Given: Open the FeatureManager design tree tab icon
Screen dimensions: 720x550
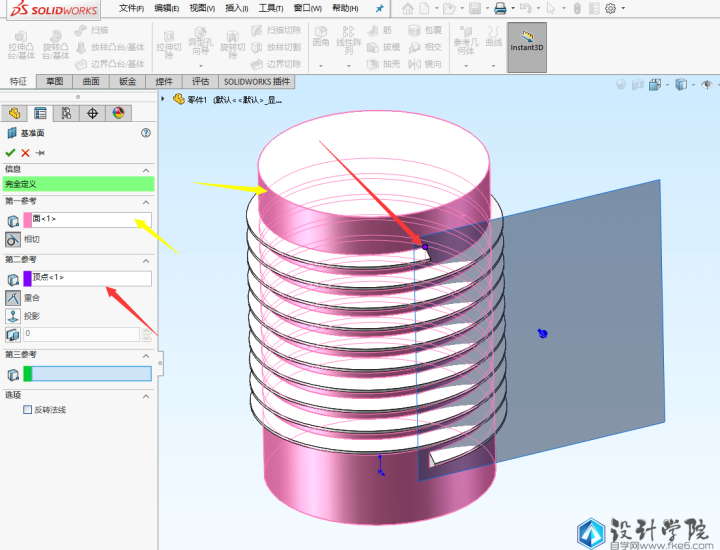Looking at the screenshot, I should pyautogui.click(x=15, y=113).
